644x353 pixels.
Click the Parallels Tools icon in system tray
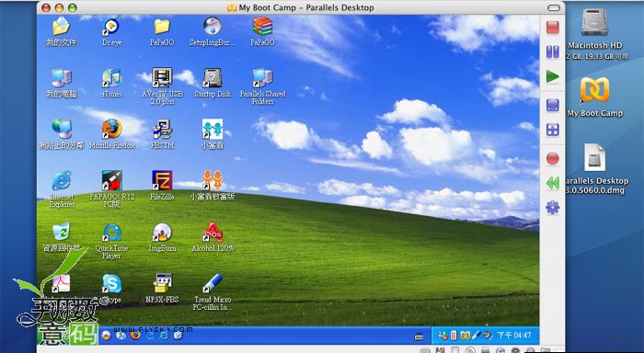[x=465, y=336]
